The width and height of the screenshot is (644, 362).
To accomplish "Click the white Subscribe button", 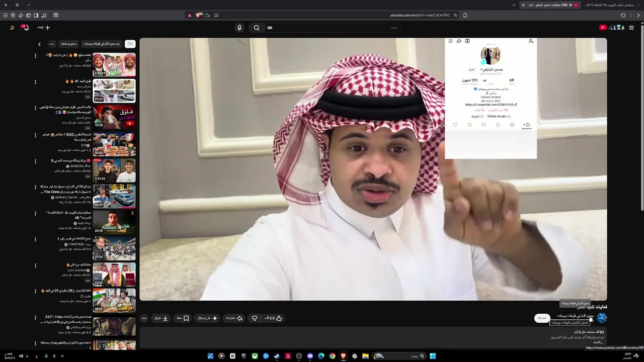I will tap(542, 318).
